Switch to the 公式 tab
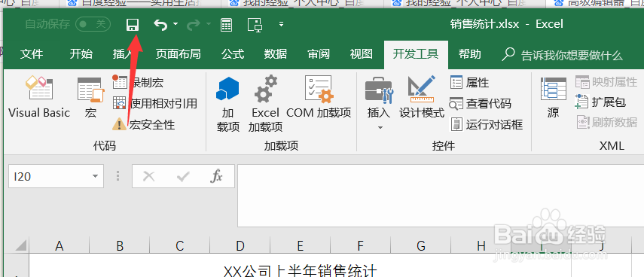This screenshot has height=277, width=644. tap(233, 54)
